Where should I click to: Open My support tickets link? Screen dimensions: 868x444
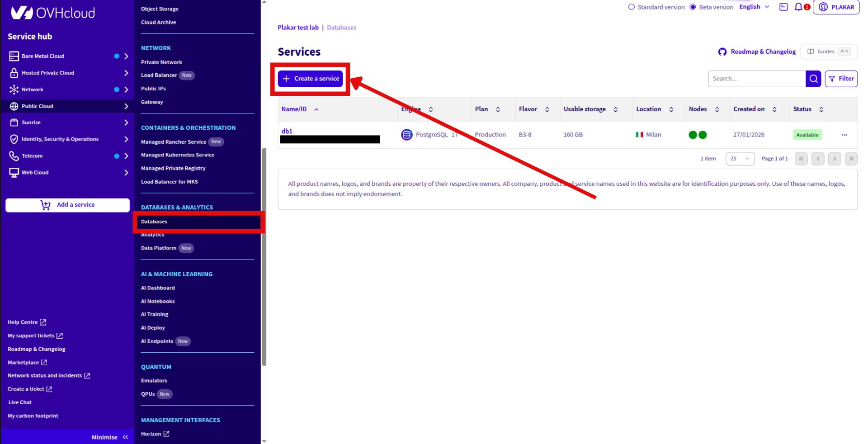point(35,336)
